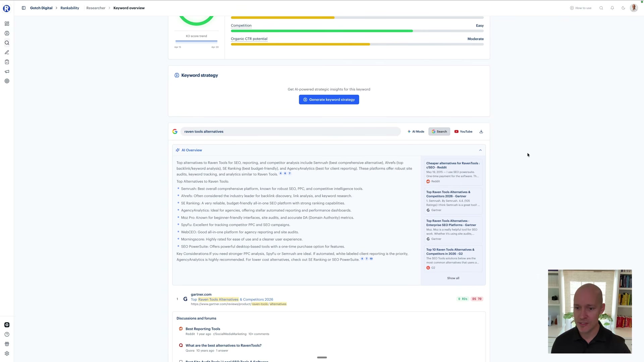The image size is (644, 362).
Task: Open Best Reporting Tools Reddit discussion
Action: (203, 329)
